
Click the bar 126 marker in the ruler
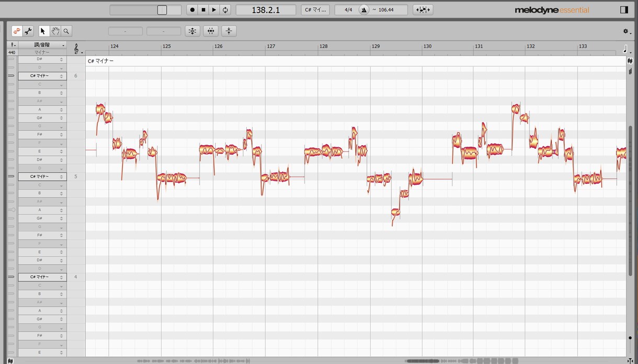tap(219, 46)
